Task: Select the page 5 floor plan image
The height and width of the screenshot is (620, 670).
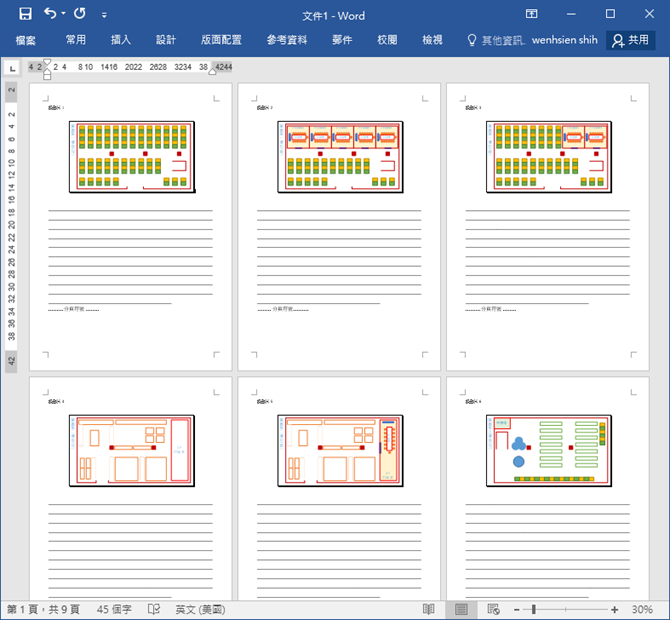Action: pos(341,451)
